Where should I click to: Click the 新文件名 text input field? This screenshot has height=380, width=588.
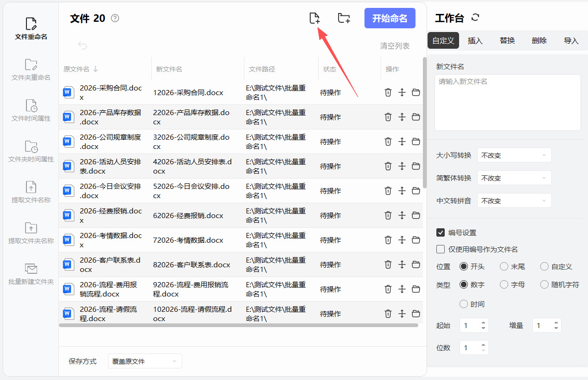[x=507, y=102]
